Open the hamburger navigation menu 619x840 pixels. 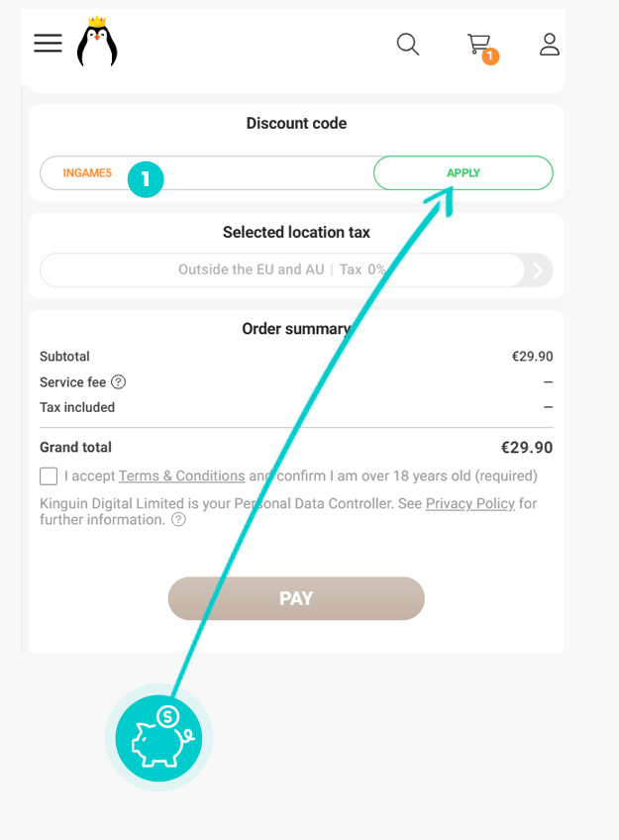tap(48, 43)
